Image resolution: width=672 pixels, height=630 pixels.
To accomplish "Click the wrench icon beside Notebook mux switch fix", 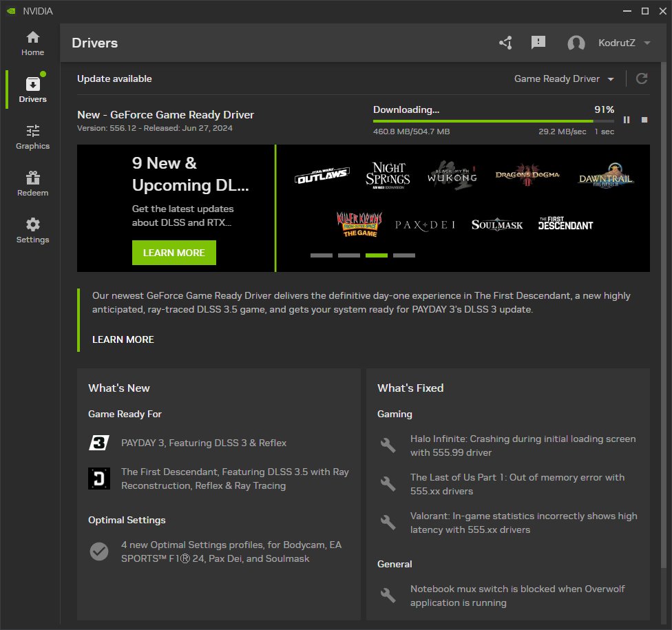I will [388, 596].
